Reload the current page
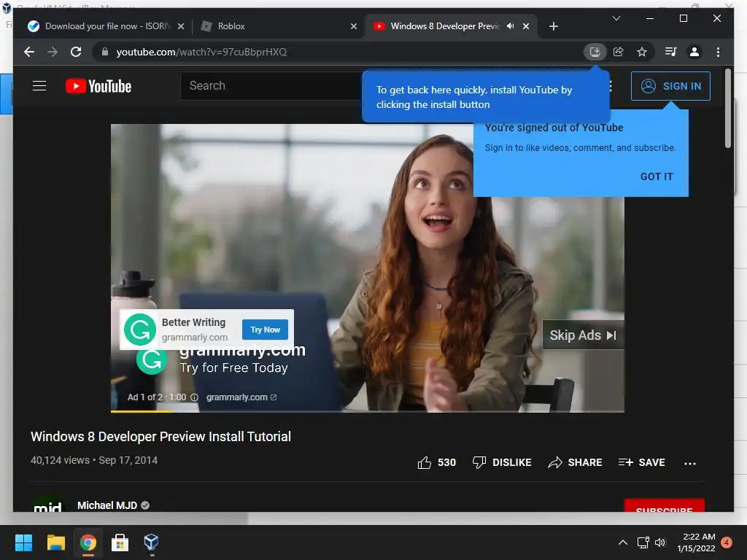 tap(76, 52)
